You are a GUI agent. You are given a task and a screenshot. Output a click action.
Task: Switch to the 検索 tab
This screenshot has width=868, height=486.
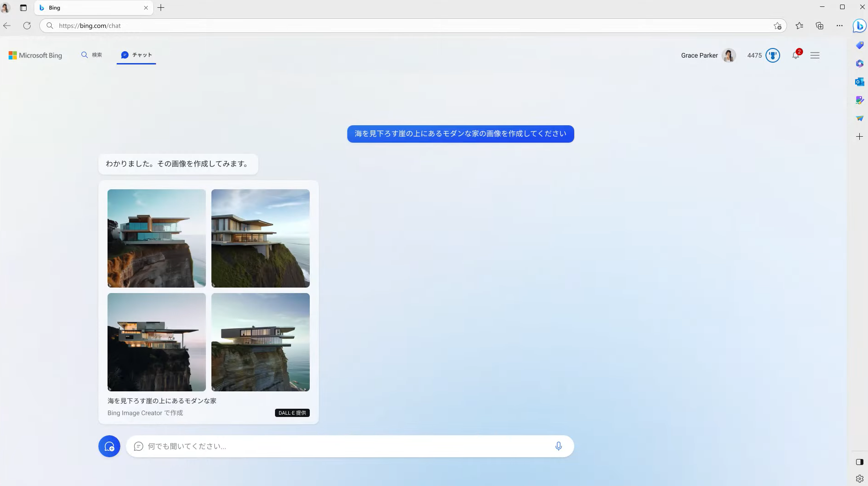(x=91, y=54)
